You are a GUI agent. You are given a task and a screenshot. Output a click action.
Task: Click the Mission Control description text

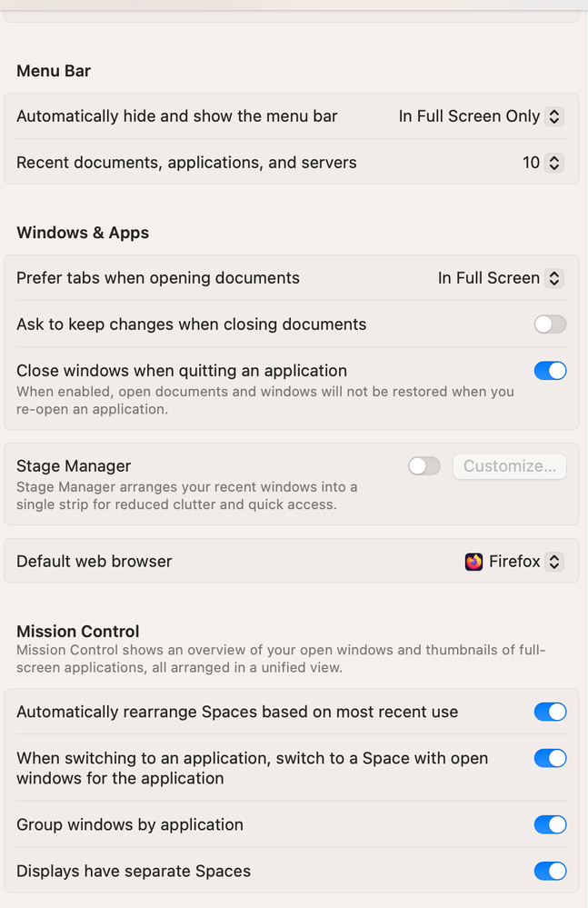pyautogui.click(x=280, y=659)
